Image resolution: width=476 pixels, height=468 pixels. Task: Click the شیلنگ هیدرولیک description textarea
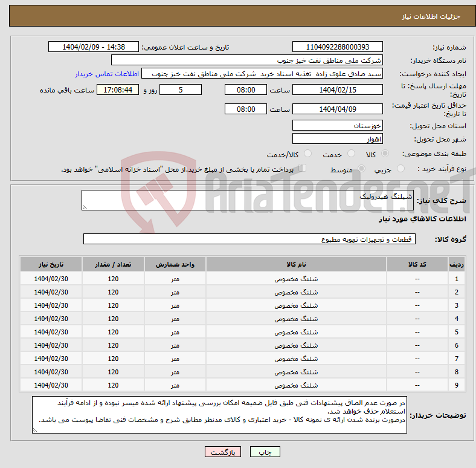click(248, 200)
